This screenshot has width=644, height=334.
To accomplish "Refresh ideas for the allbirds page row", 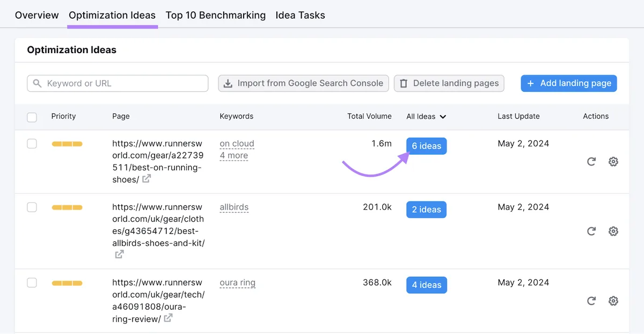I will point(591,231).
